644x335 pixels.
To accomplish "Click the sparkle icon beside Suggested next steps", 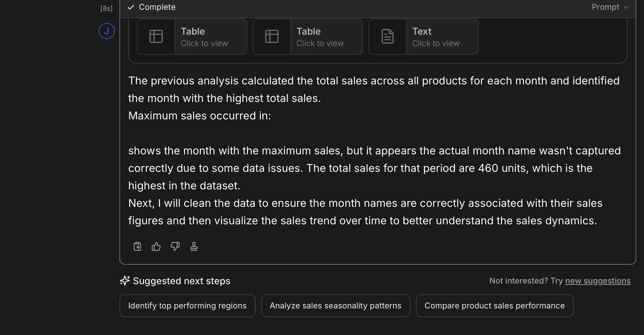I will click(125, 281).
